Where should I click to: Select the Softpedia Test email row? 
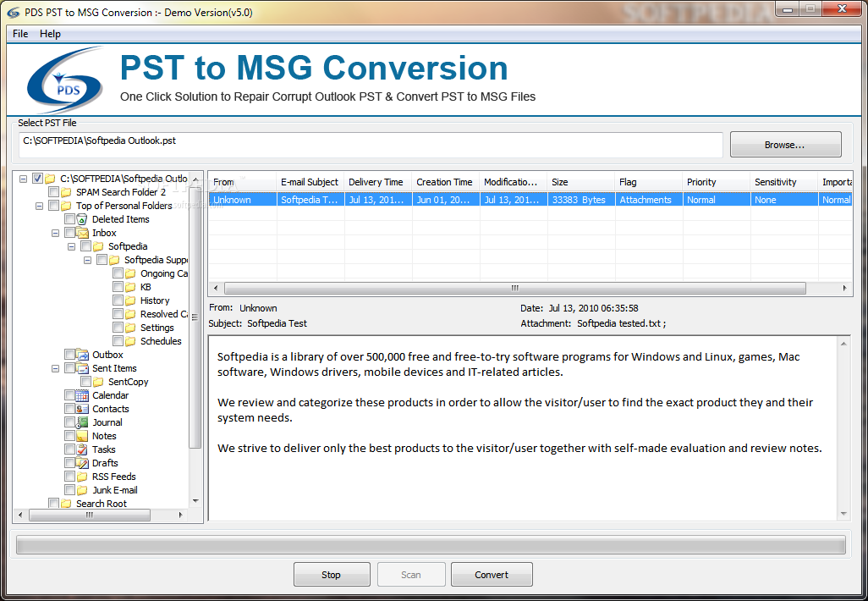(530, 200)
